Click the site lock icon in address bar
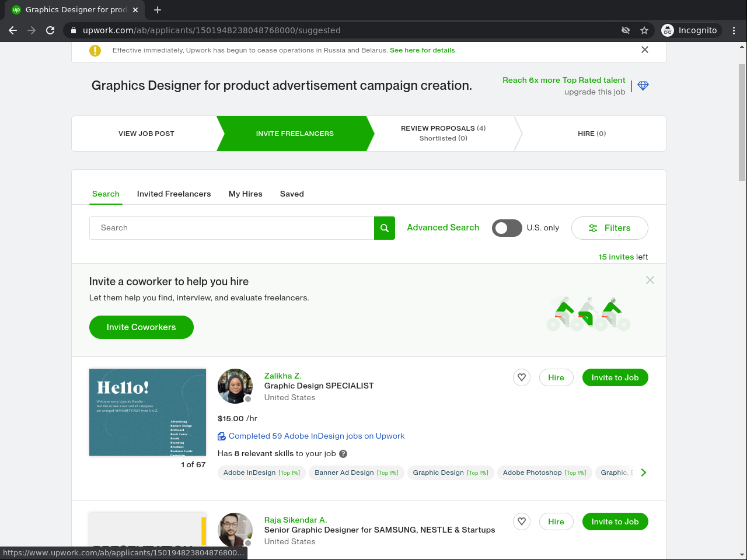 click(74, 30)
